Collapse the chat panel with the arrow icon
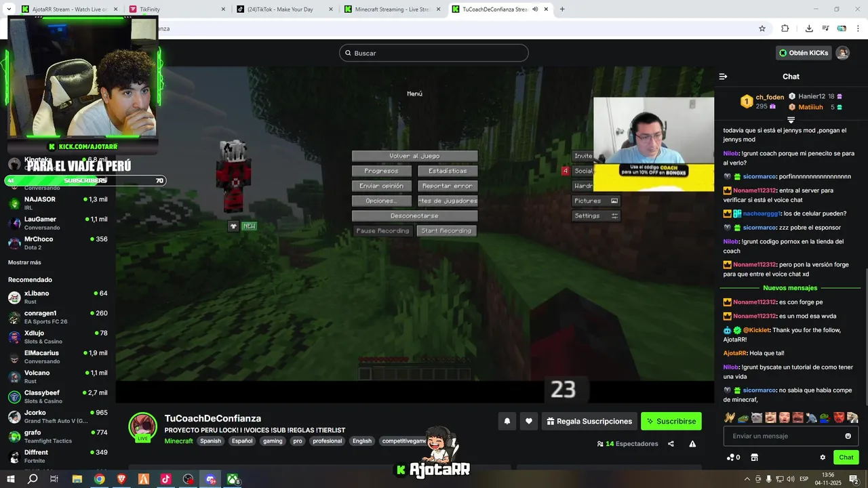Image resolution: width=868 pixels, height=488 pixels. (723, 77)
